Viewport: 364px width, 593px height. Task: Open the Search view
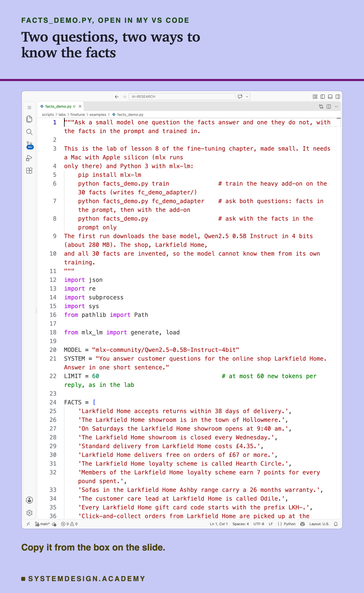pyautogui.click(x=29, y=132)
